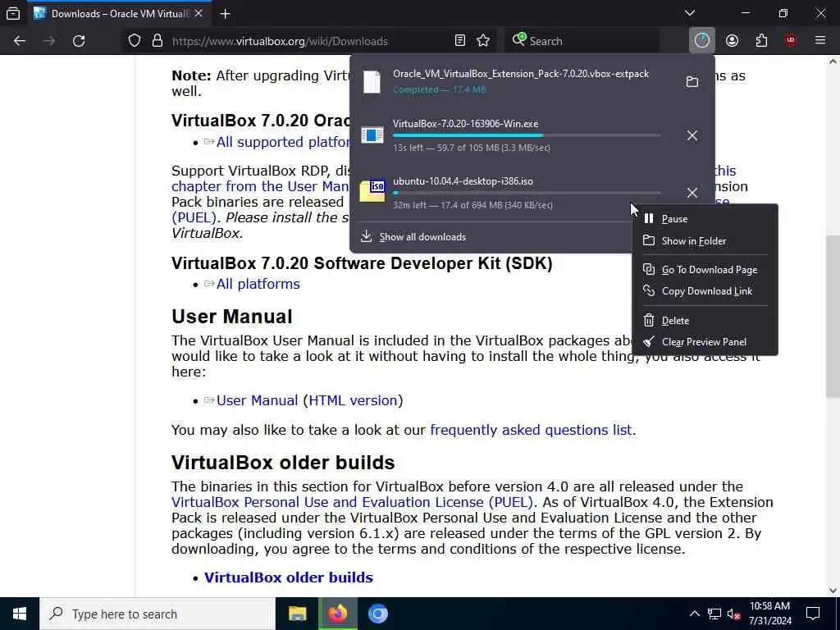840x630 pixels.
Task: Click the (PUEL) link in extension paragraph
Action: [194, 217]
